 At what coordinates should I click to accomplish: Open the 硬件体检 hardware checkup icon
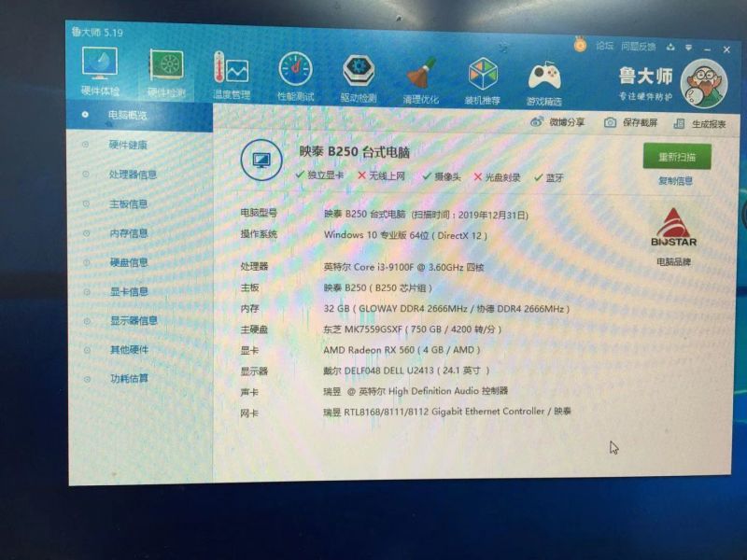(100, 72)
